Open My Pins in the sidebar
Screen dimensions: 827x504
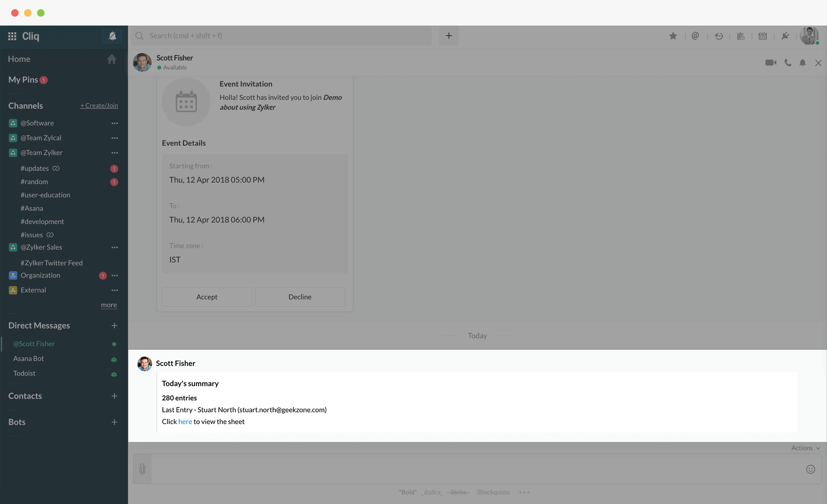coord(23,80)
